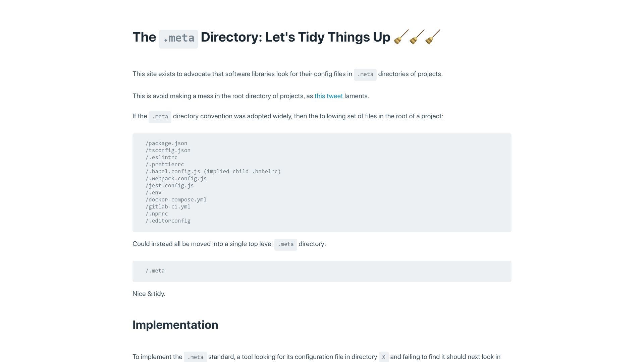Click the .meta tag after "To implement the"
The height and width of the screenshot is (362, 644).
click(195, 357)
